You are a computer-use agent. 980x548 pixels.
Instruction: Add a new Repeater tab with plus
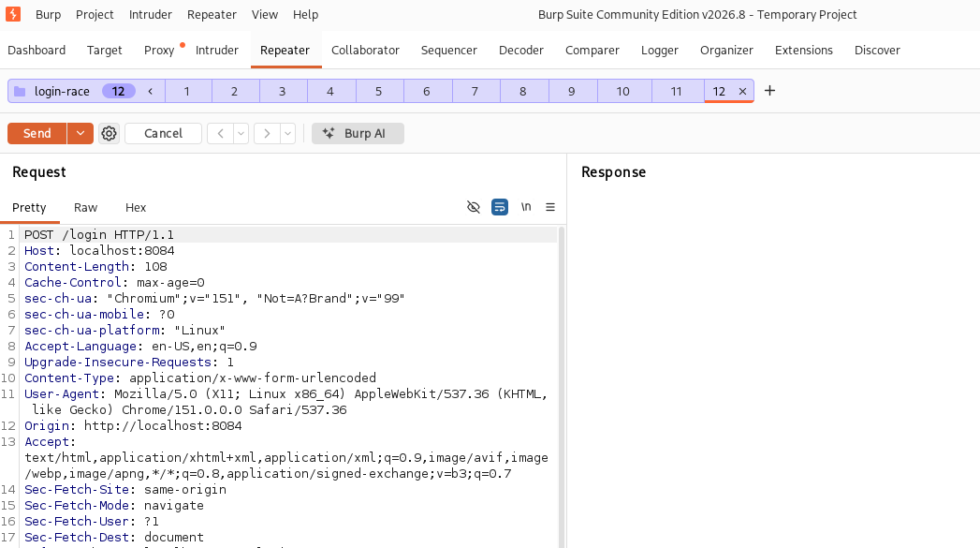[x=769, y=91]
